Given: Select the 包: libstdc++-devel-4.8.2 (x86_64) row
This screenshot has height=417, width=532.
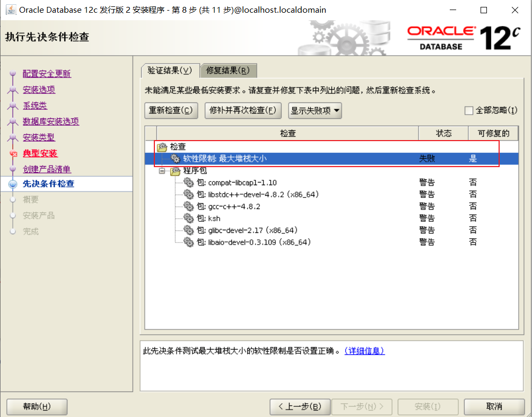Looking at the screenshot, I should click(332, 194).
